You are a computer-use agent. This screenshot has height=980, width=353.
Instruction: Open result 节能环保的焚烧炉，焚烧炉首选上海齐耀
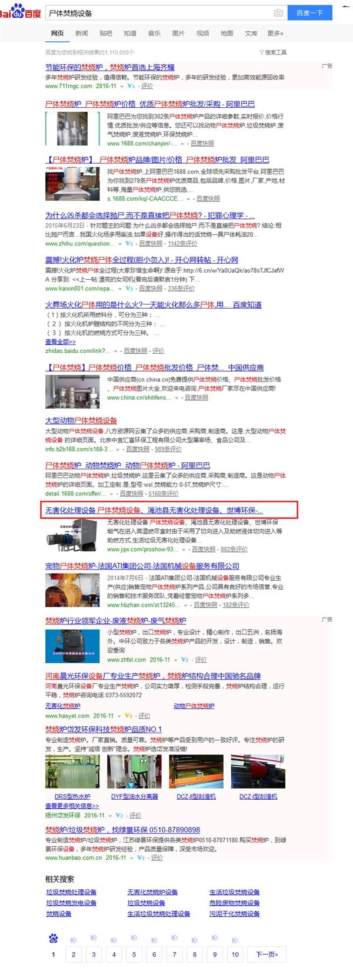pyautogui.click(x=110, y=67)
